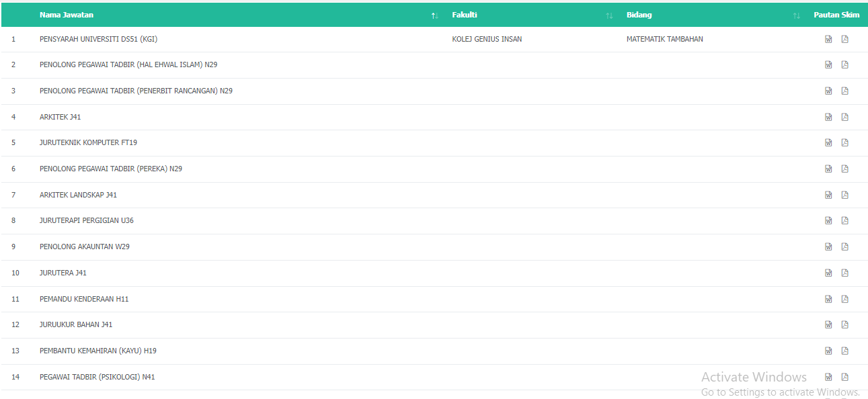The height and width of the screenshot is (399, 868).
Task: Open Word scheme for PENOLONG AKAUNTAN W29
Action: 828,247
